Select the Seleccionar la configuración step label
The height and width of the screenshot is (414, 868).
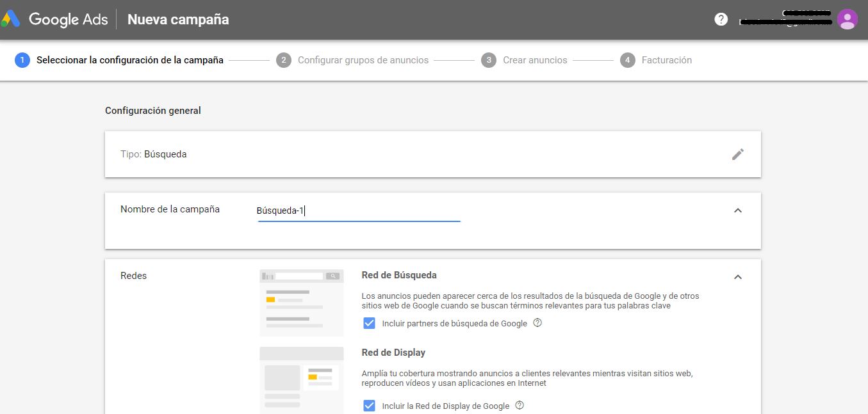129,60
